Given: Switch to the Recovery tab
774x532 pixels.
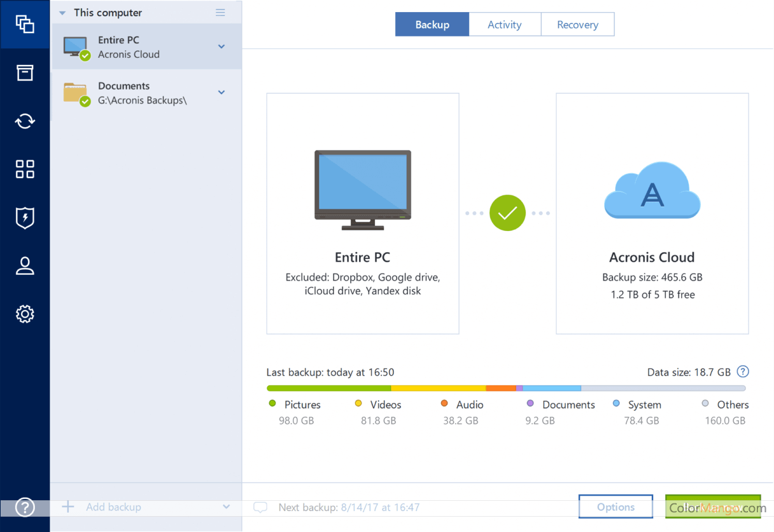Looking at the screenshot, I should pos(577,24).
